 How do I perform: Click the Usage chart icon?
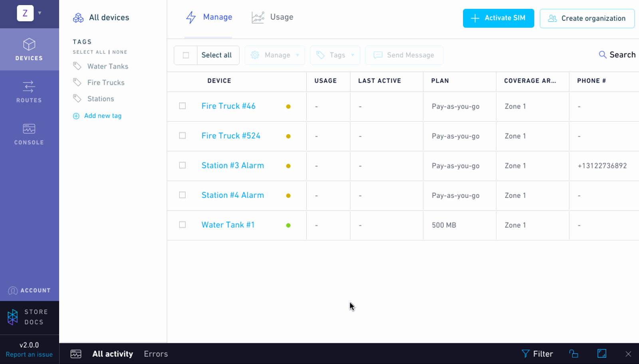[x=258, y=17]
